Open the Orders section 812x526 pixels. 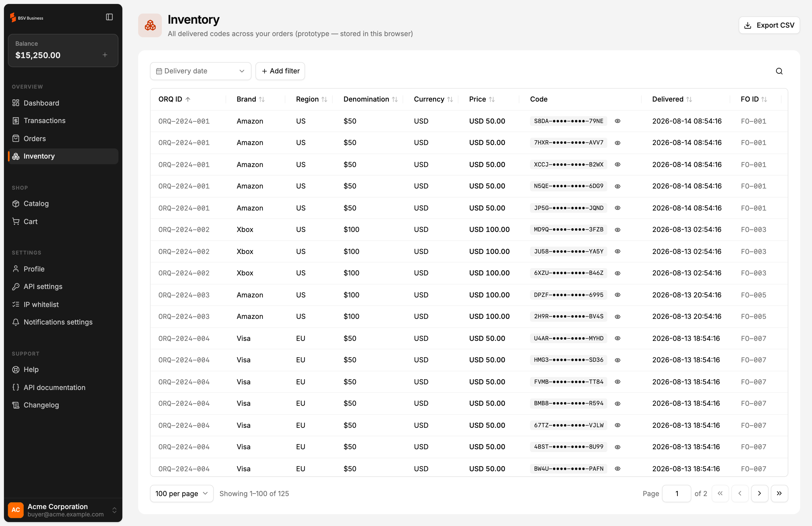[x=63, y=138]
